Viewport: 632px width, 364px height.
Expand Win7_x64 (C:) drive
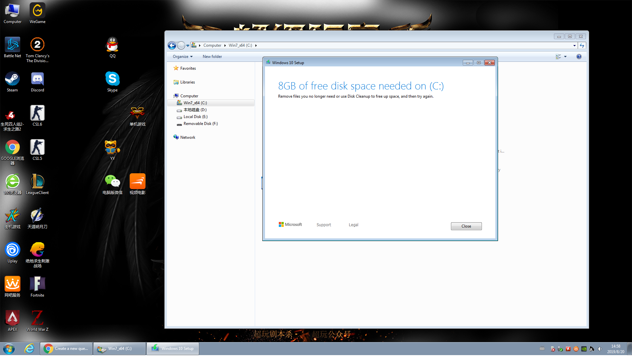[x=174, y=102]
